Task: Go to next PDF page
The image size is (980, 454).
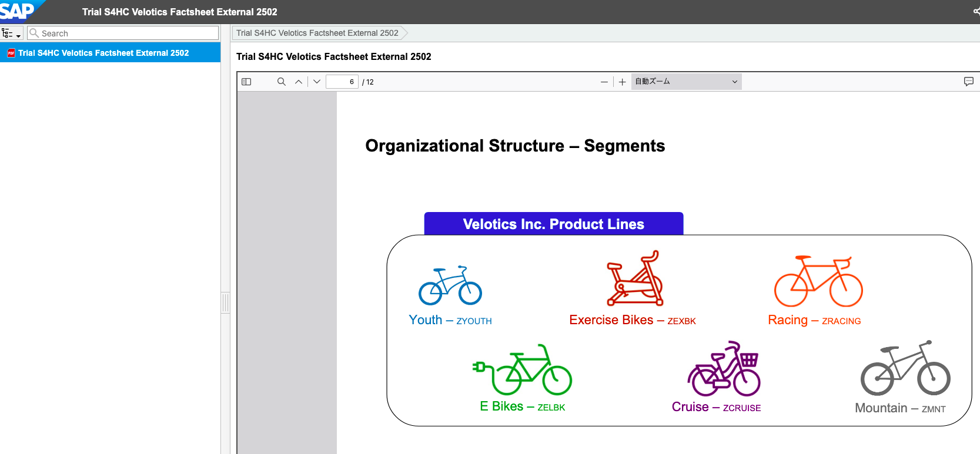Action: pyautogui.click(x=317, y=82)
